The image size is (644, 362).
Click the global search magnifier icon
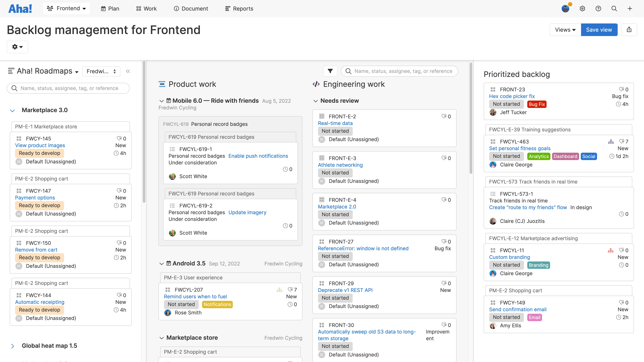coord(614,8)
